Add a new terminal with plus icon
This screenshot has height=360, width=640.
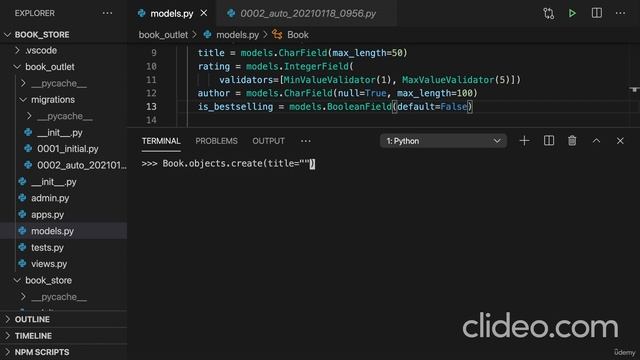pyautogui.click(x=524, y=141)
